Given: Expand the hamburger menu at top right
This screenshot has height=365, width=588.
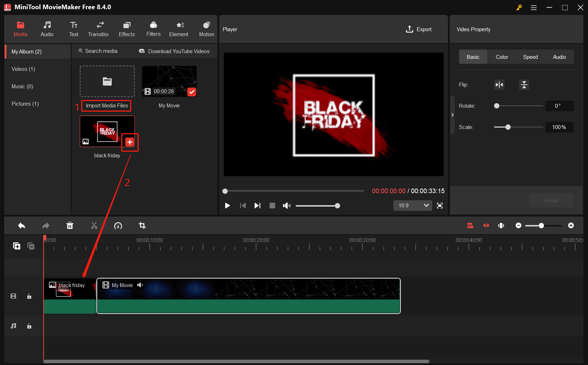Looking at the screenshot, I should click(x=533, y=7).
